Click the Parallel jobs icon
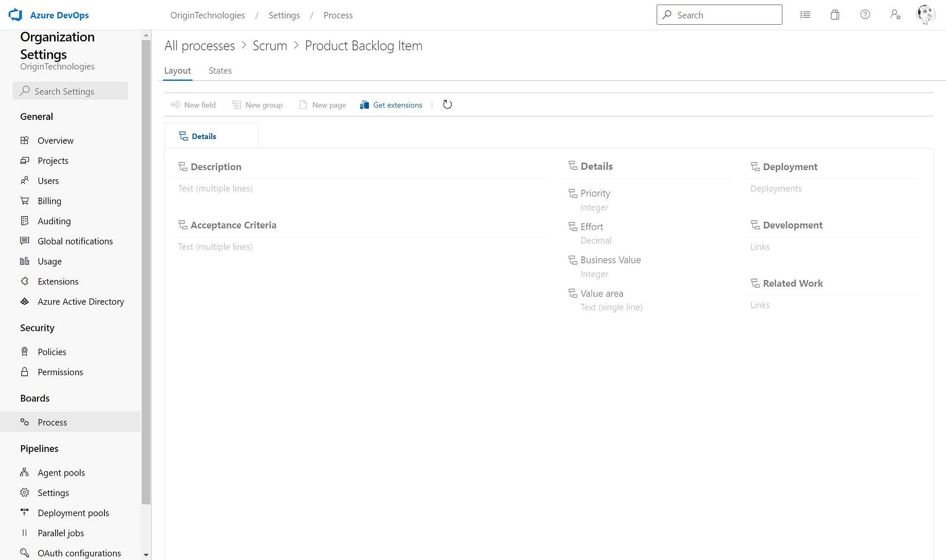 coord(24,533)
